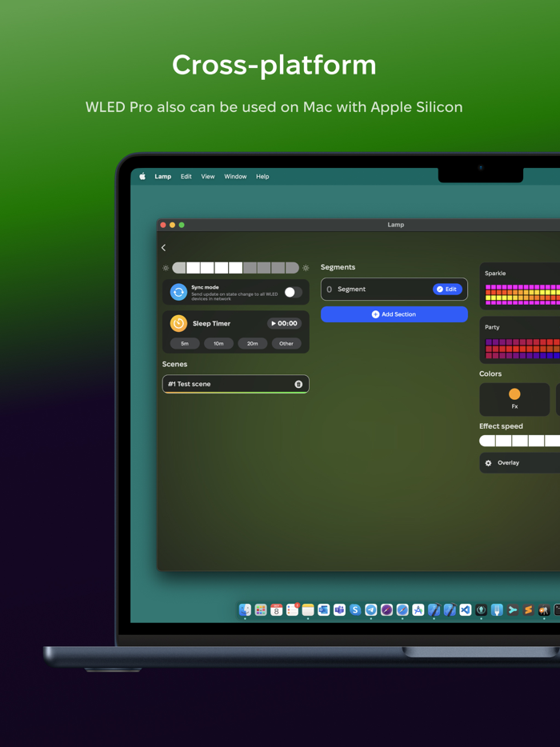The image size is (560, 747).
Task: Click the Add Section button
Action: [x=394, y=314]
